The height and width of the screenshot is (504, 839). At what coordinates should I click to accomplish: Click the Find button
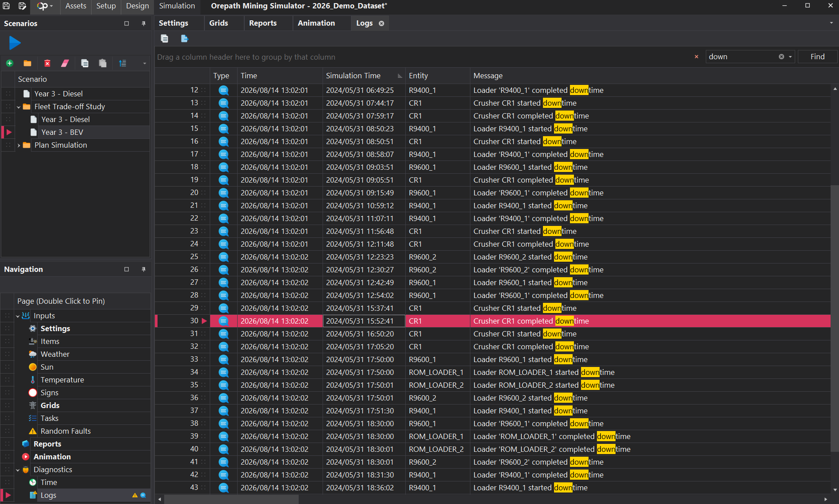(x=817, y=57)
